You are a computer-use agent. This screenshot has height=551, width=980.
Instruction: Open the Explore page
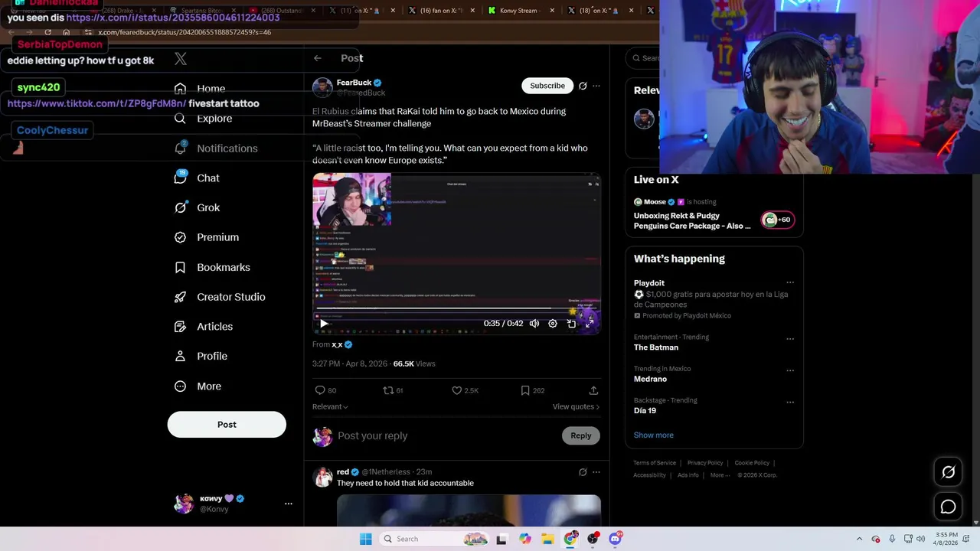pyautogui.click(x=203, y=119)
